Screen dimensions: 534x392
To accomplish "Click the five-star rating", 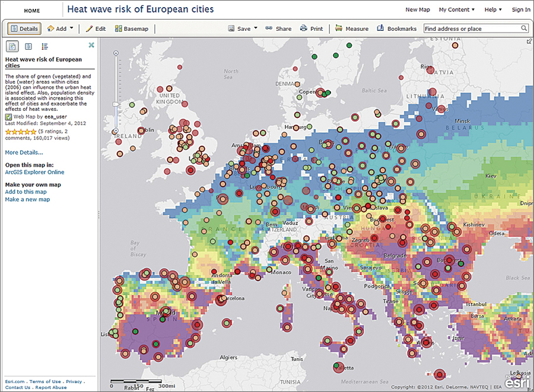I will (20, 132).
